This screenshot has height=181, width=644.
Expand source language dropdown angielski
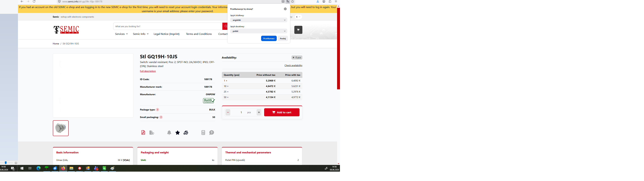pos(258,20)
